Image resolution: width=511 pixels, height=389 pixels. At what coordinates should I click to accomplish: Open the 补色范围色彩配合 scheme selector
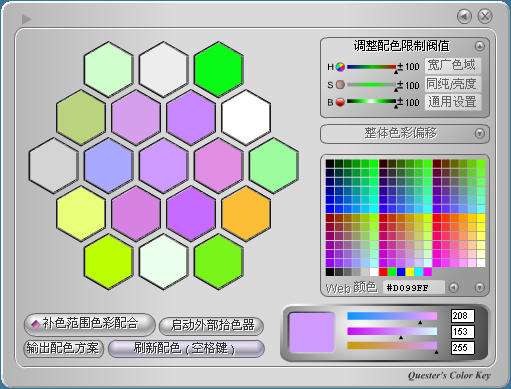pos(89,323)
